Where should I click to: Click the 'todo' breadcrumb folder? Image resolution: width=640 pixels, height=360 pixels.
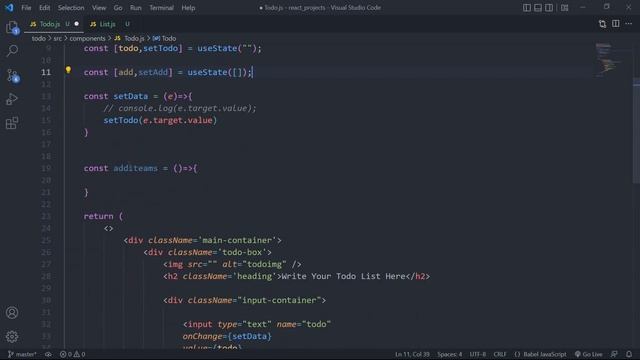coord(39,38)
